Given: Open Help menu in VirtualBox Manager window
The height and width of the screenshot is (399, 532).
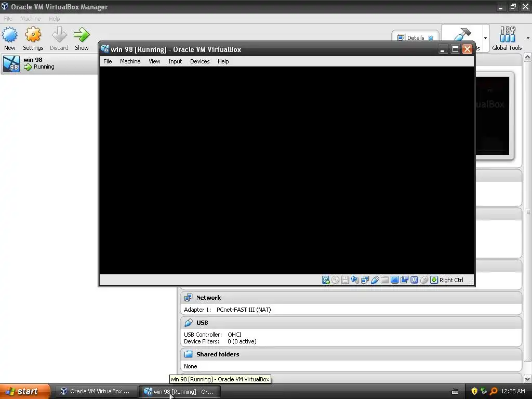Looking at the screenshot, I should [54, 19].
